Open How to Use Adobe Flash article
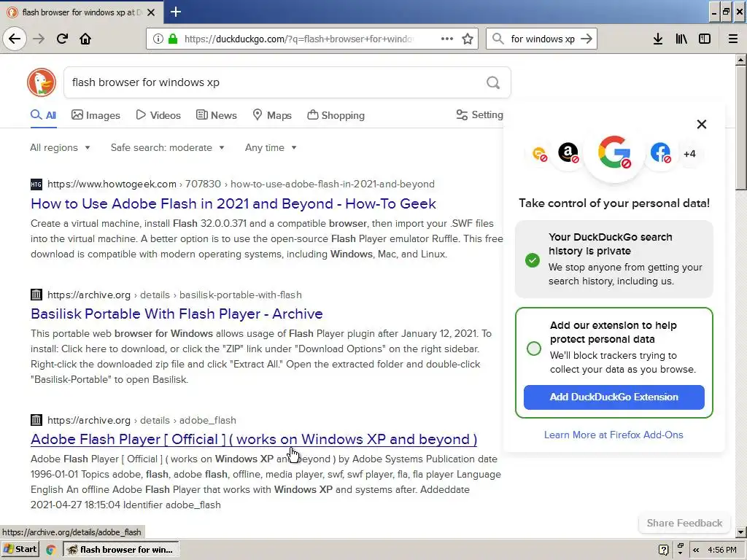The height and width of the screenshot is (560, 747). tap(233, 204)
